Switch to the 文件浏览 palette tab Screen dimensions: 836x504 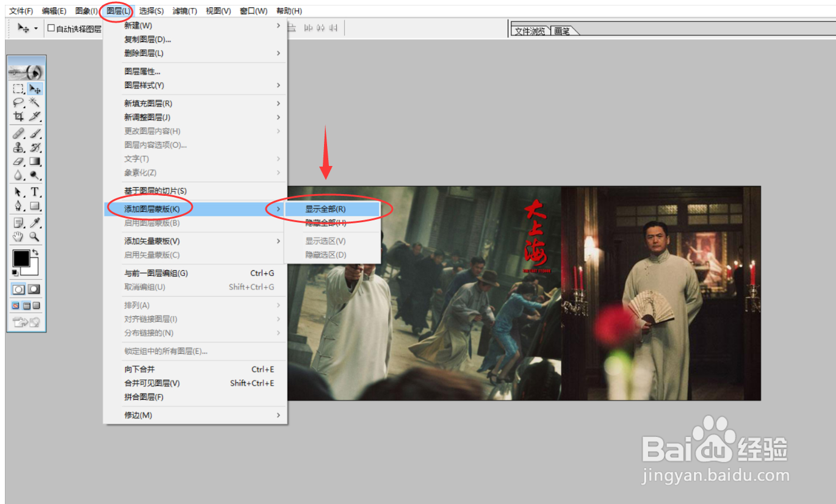coord(530,31)
